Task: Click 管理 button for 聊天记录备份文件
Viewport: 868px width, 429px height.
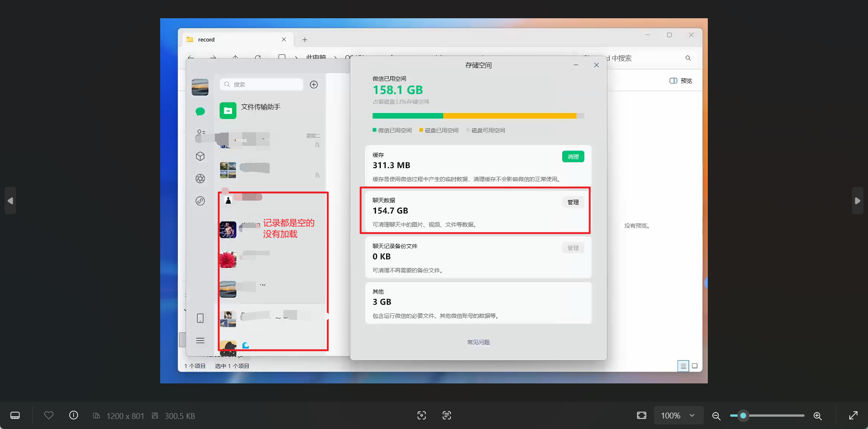Action: (573, 248)
